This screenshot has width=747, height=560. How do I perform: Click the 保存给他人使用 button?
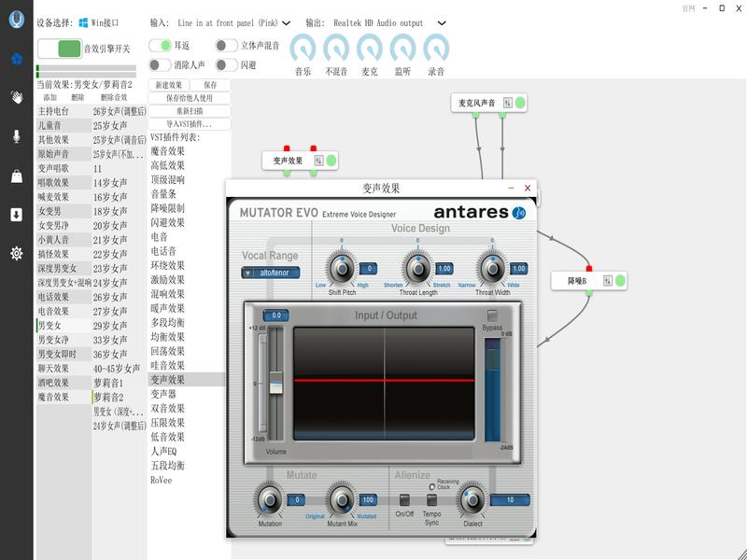coord(190,98)
